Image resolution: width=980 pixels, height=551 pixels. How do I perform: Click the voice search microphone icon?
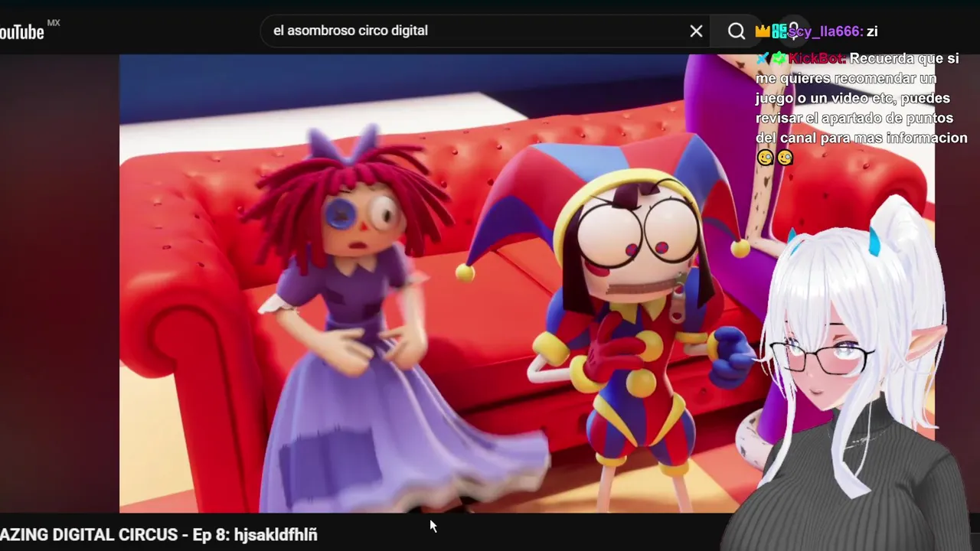coord(794,31)
